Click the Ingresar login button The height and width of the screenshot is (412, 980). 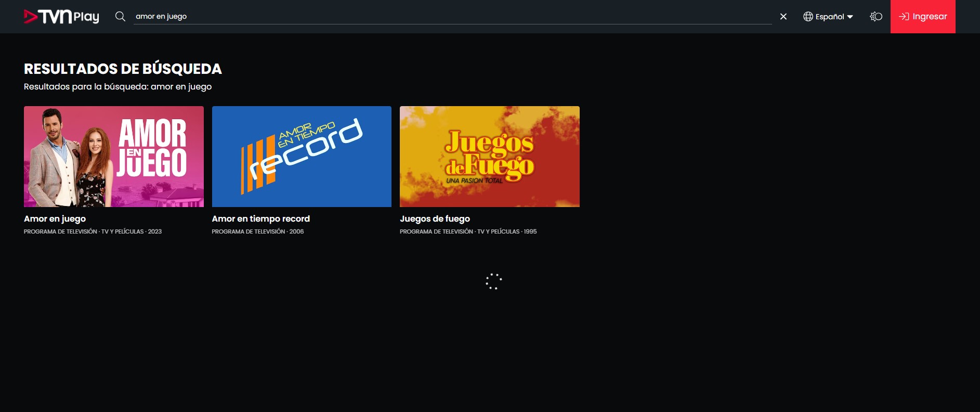coord(923,17)
